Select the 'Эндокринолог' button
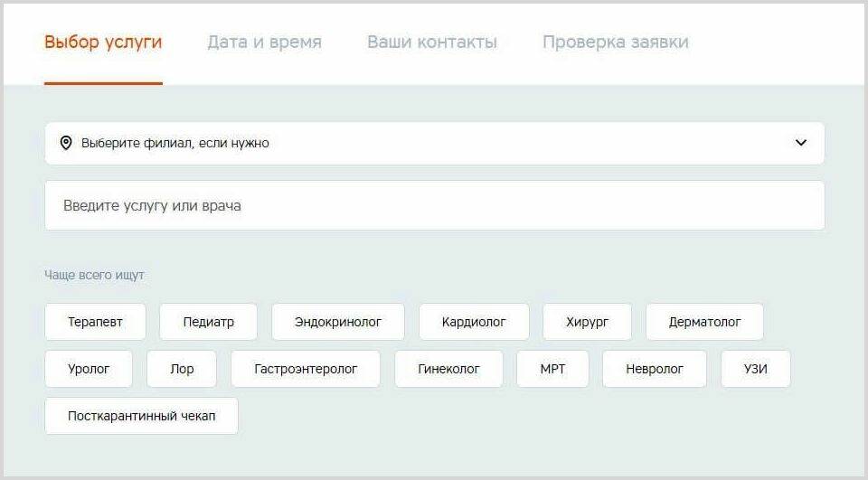The height and width of the screenshot is (480, 868). tap(338, 322)
